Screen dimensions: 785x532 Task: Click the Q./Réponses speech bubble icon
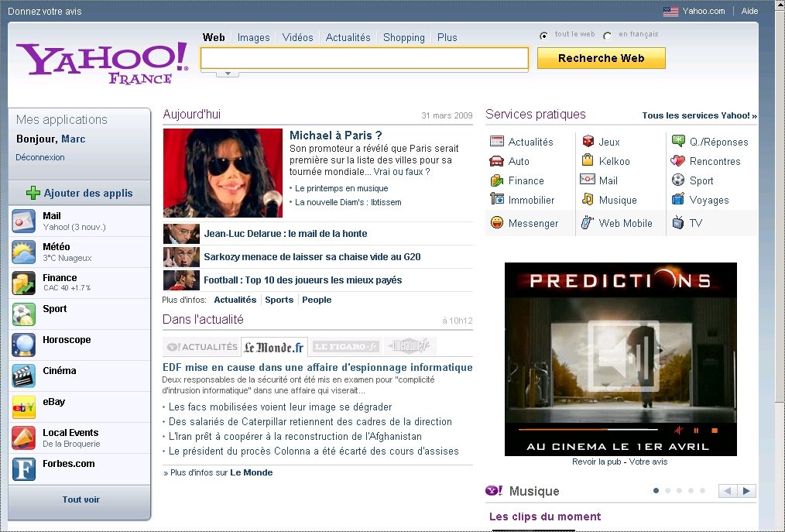(x=678, y=141)
